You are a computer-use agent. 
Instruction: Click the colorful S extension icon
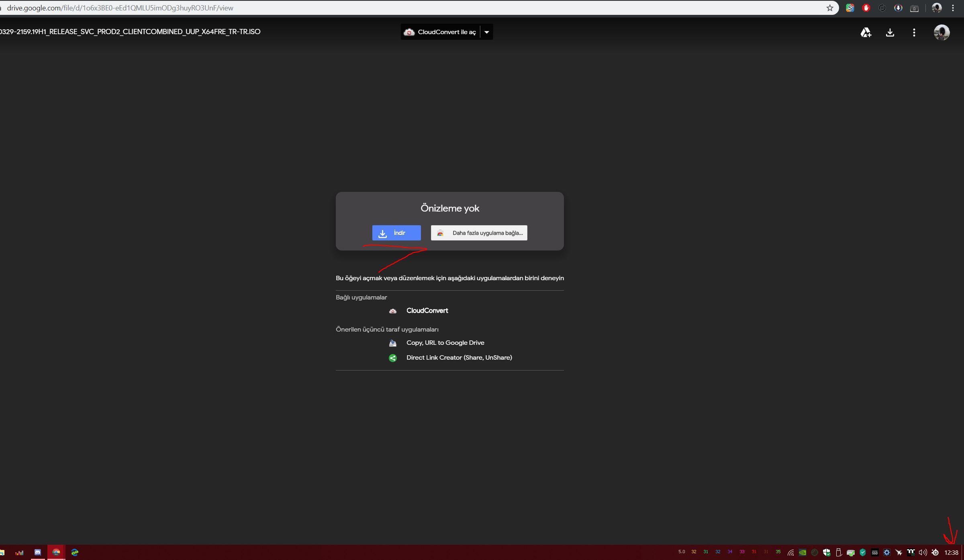pos(850,8)
